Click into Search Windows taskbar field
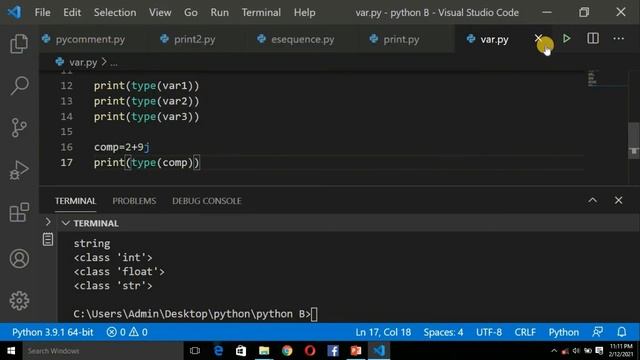The image size is (640, 360). point(102,351)
